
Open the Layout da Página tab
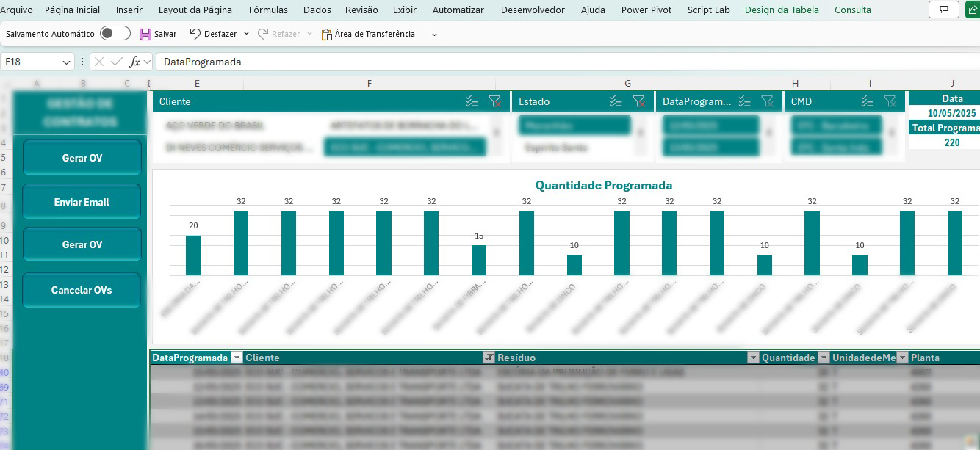pos(195,10)
